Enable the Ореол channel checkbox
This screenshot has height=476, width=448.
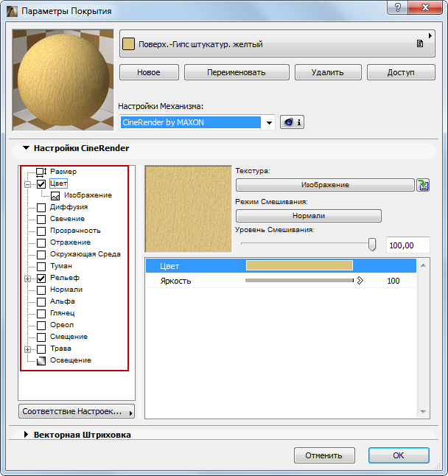tap(41, 326)
